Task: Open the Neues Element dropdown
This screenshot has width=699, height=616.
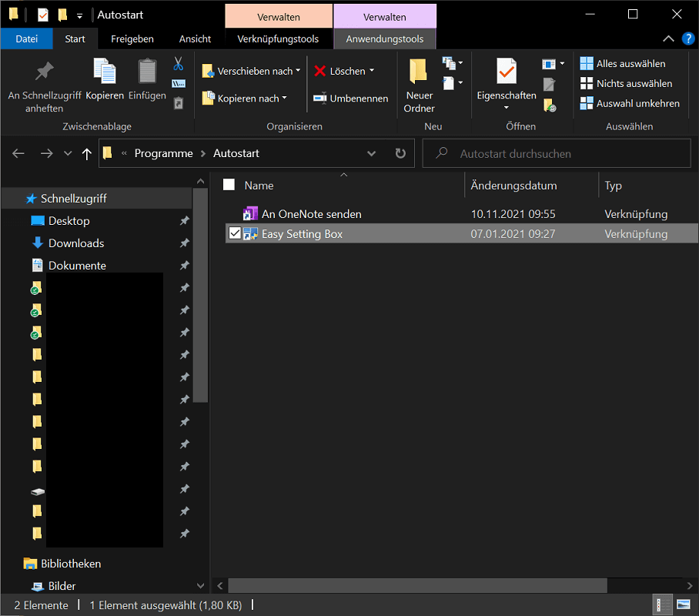Action: (453, 63)
